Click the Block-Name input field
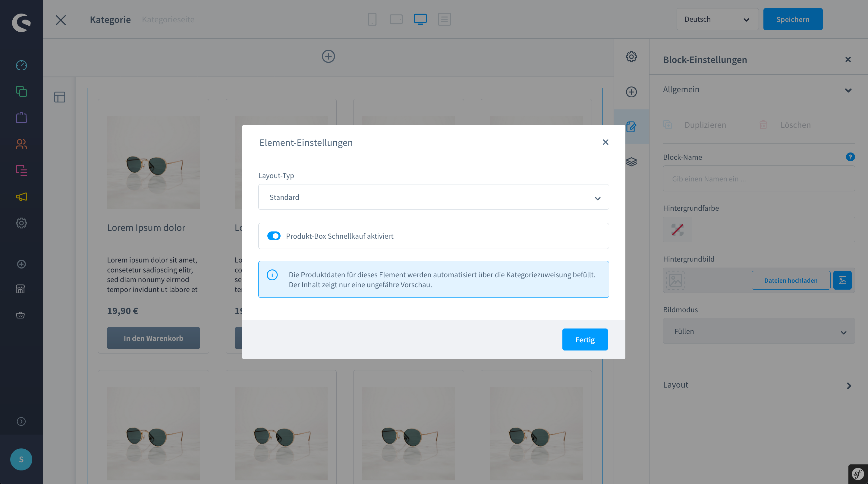 pos(759,179)
